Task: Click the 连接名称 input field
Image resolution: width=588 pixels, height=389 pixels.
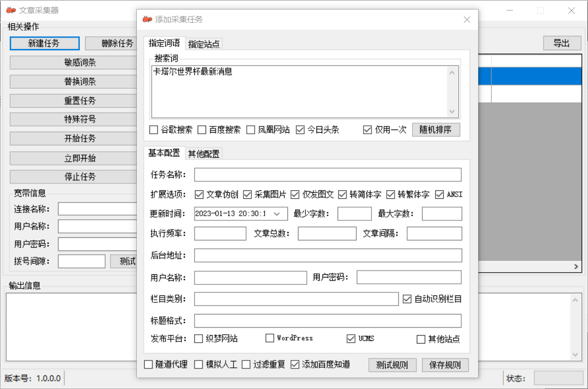Action: click(x=98, y=209)
